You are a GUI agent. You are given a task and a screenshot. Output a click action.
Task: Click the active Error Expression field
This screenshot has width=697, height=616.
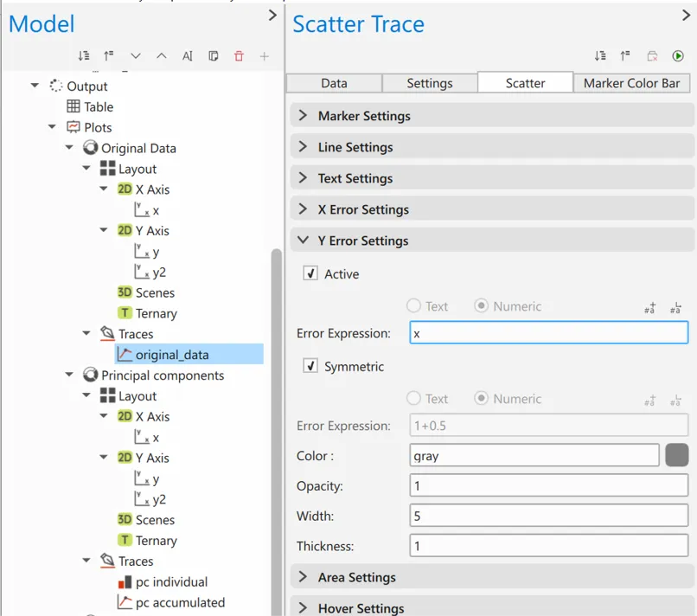click(x=549, y=333)
